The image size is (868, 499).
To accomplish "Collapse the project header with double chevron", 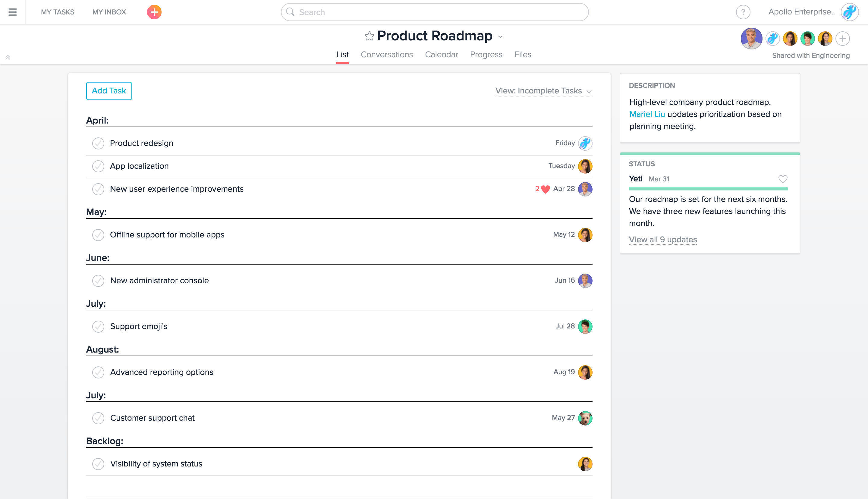I will tap(8, 57).
